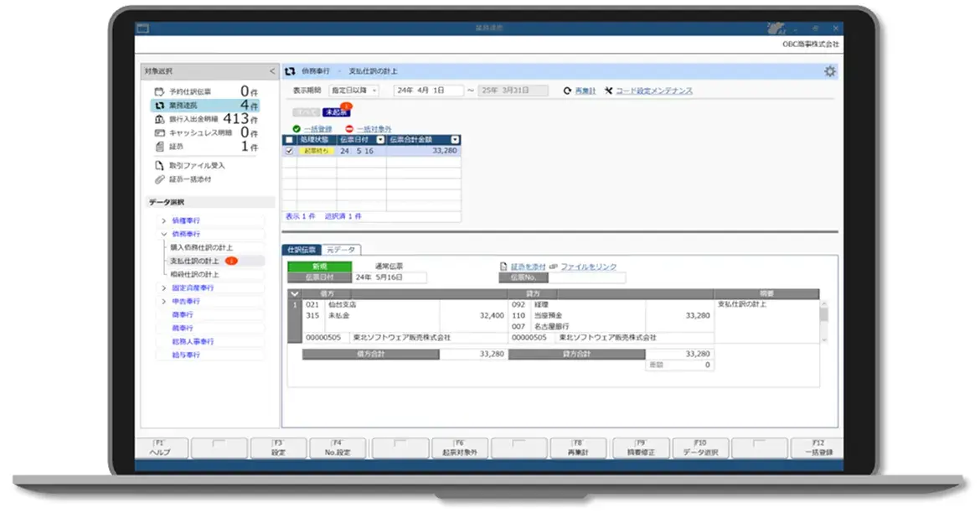Image resolution: width=980 pixels, height=513 pixels.
Task: Toggle the select-all checkbox in table header
Action: 289,140
